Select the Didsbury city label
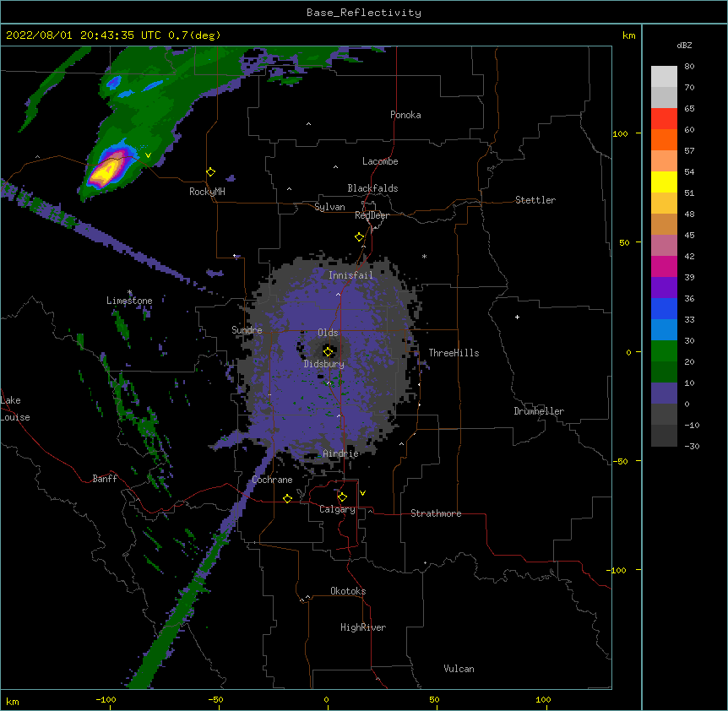728x711 pixels. pos(324,364)
